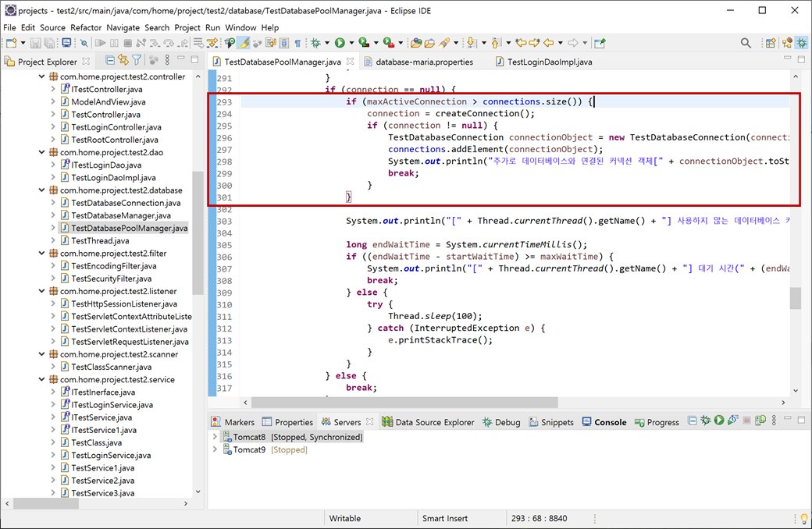Start server in debug mode
The image size is (812, 529).
pos(706,421)
